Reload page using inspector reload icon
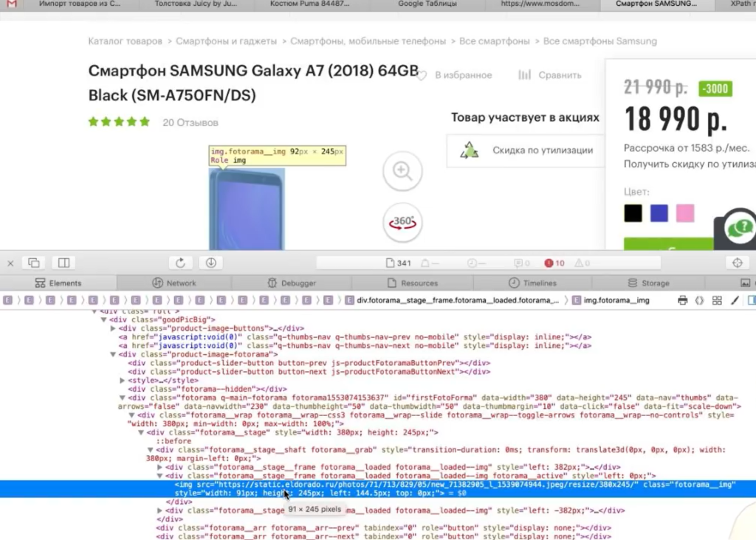The width and height of the screenshot is (756, 540). pos(180,263)
